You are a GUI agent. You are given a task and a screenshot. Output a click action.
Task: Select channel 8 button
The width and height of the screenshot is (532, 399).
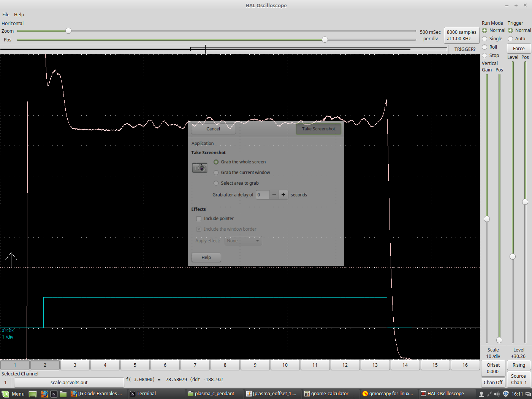(225, 365)
